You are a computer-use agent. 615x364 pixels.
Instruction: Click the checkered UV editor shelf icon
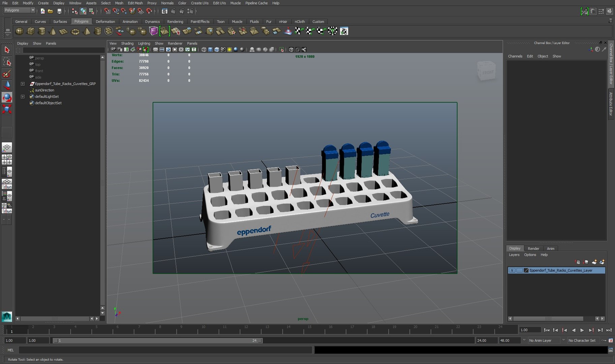coord(344,31)
